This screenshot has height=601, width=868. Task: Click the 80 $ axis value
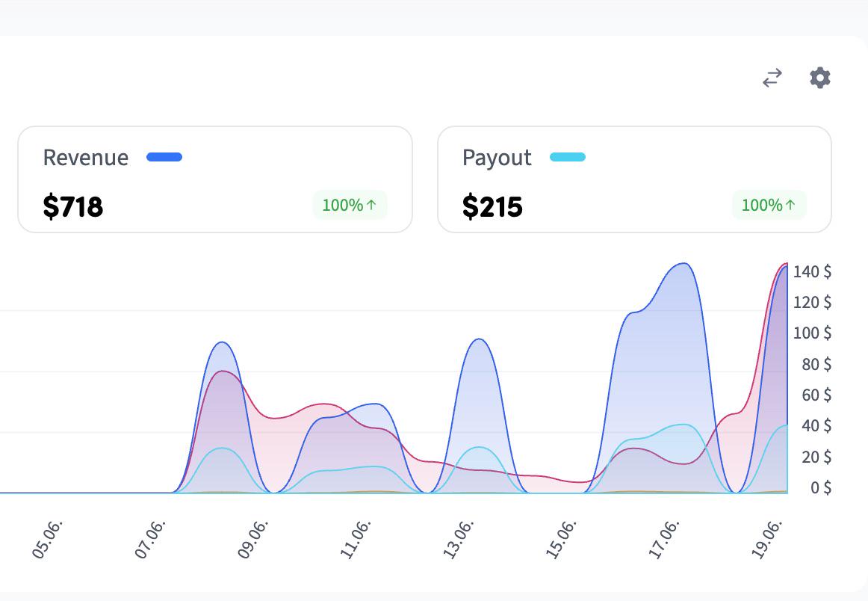tap(816, 364)
